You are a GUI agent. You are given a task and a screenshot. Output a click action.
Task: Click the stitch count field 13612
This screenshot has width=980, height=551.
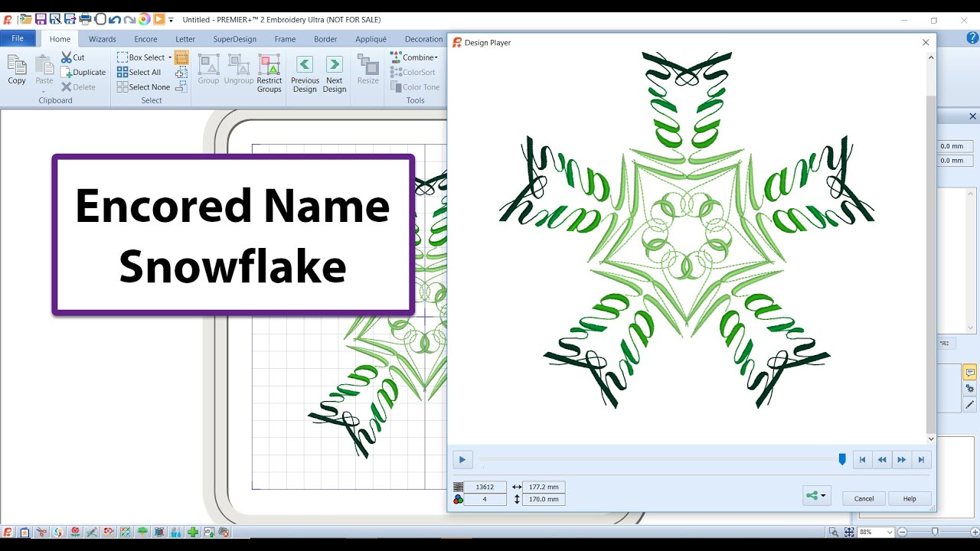pos(485,487)
